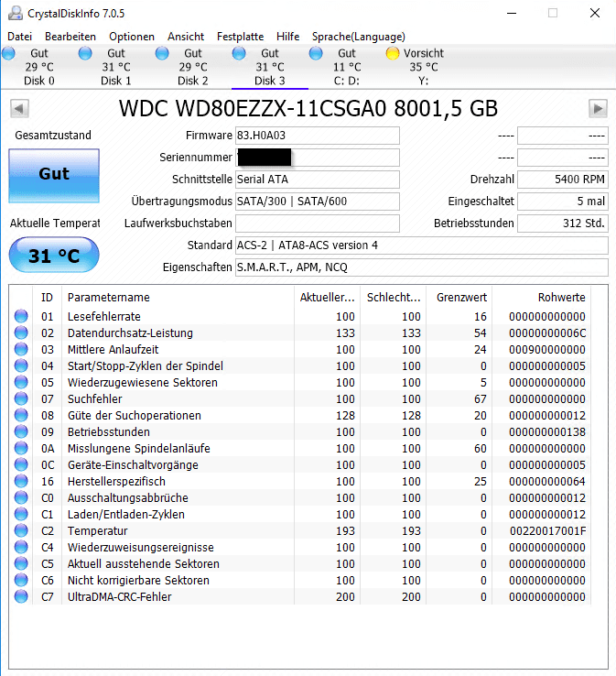Screen dimensions: 616x676
Task: Click the Firmware field 83.H0A03
Action: 318,136
